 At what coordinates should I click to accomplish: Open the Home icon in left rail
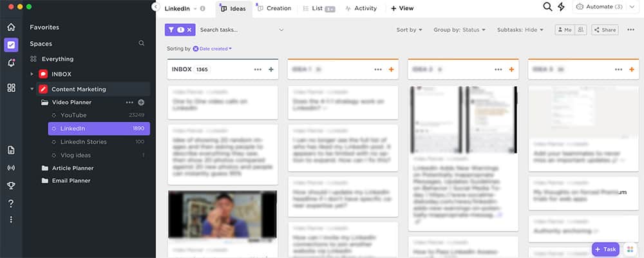tap(11, 27)
